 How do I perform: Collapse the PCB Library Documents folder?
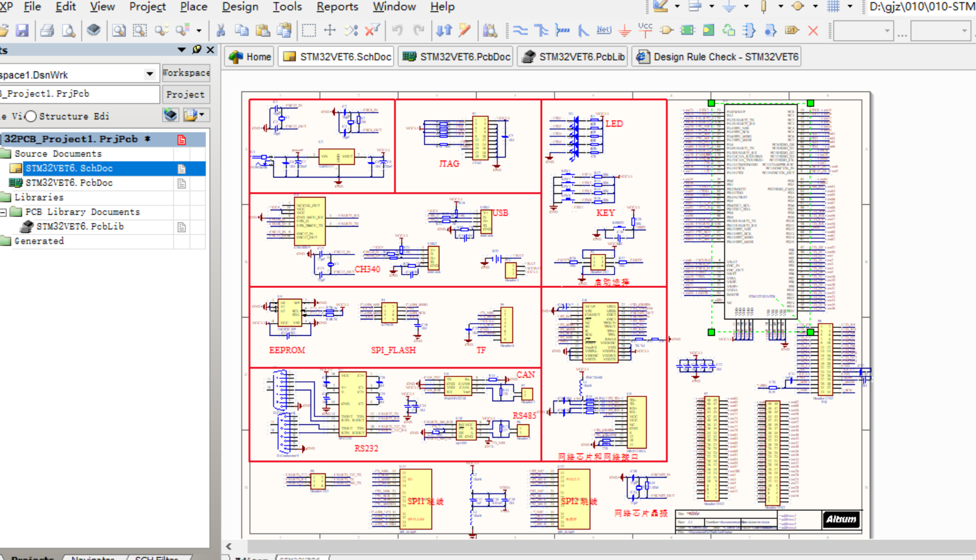tap(4, 212)
